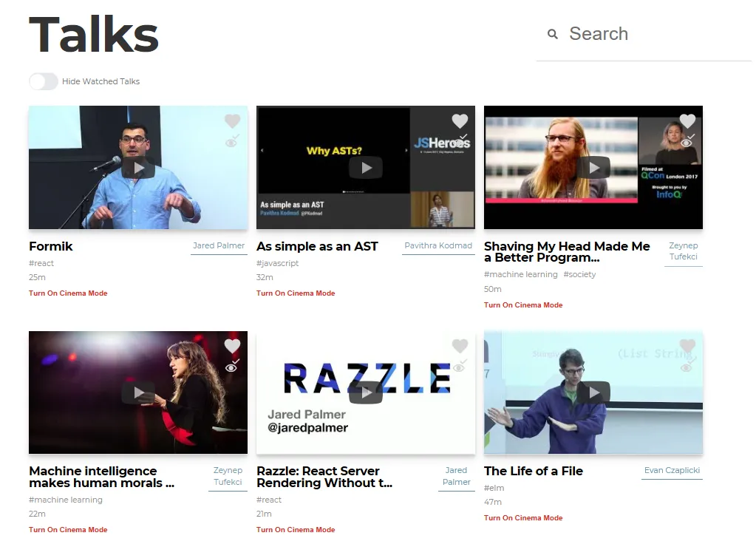Image resolution: width=756 pixels, height=544 pixels.
Task: Click heart icon on Razzle talk
Action: coord(460,345)
